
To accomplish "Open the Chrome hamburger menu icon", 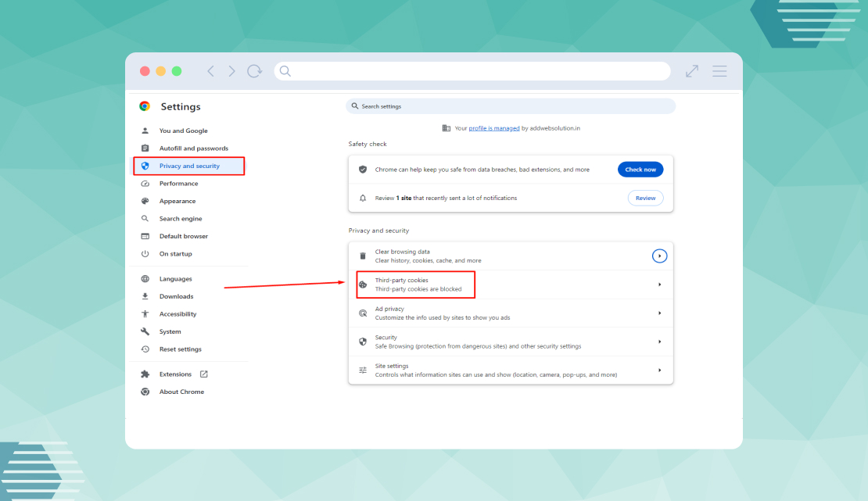I will (x=719, y=70).
